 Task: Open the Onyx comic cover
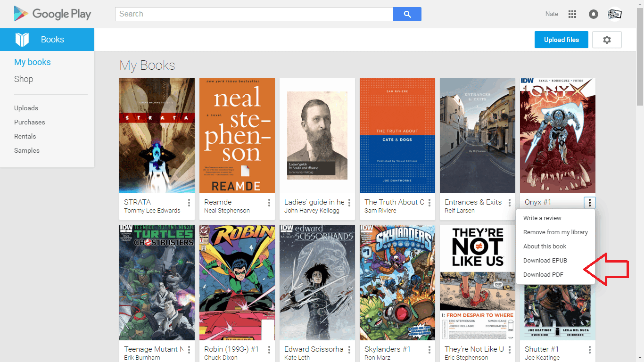click(x=558, y=136)
